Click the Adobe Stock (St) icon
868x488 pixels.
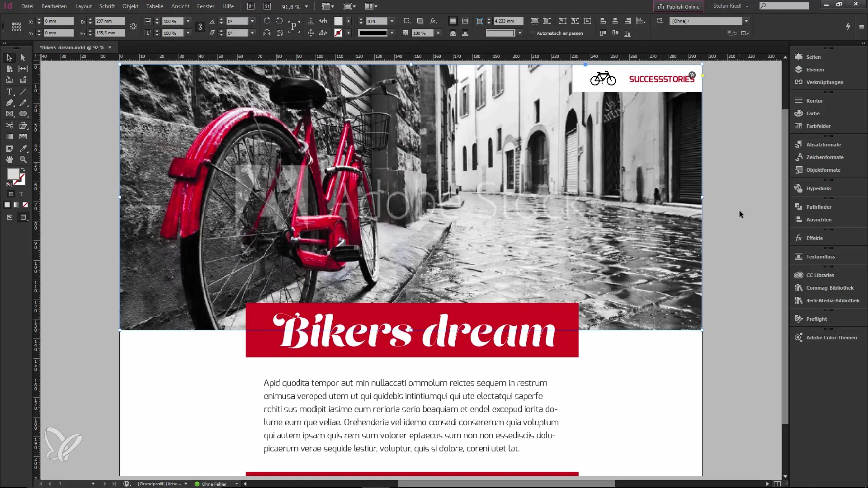(x=267, y=6)
